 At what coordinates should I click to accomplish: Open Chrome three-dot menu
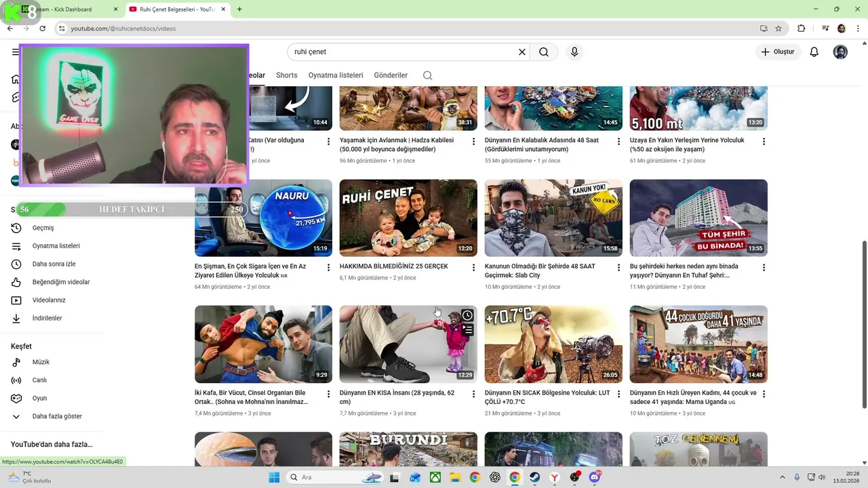tap(857, 28)
